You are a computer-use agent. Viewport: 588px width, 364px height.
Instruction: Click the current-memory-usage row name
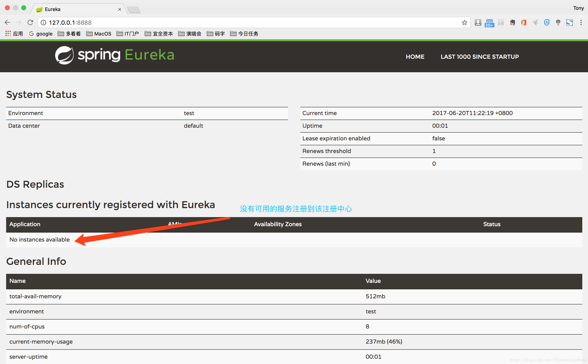pos(41,342)
